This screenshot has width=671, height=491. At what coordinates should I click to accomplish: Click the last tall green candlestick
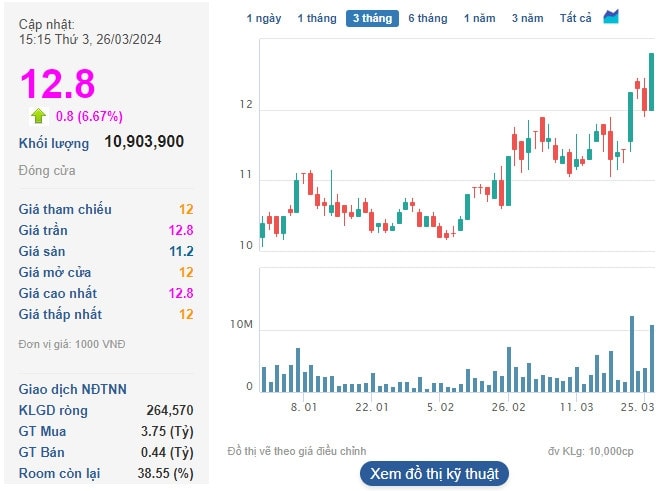coord(651,82)
